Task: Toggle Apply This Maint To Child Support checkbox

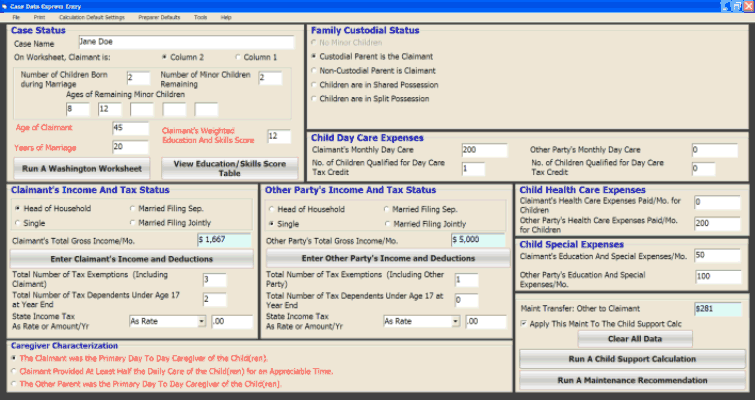Action: tap(525, 325)
